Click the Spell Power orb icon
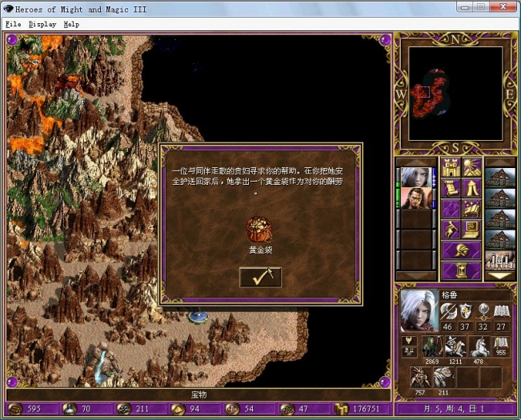Image resolution: width=521 pixels, height=420 pixels. [x=483, y=311]
